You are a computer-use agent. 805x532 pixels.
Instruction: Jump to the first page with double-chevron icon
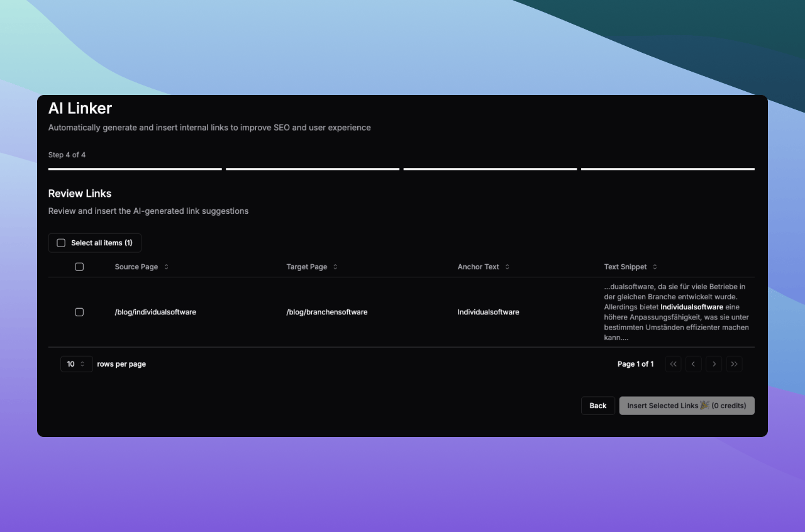click(x=673, y=363)
